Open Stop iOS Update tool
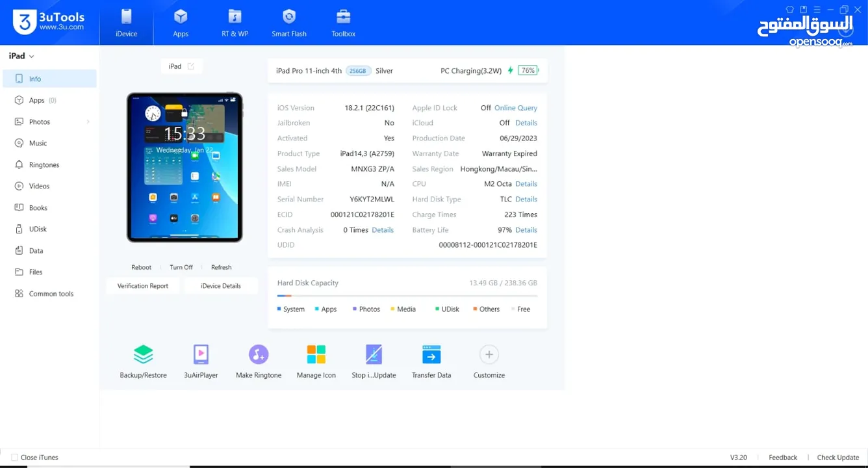This screenshot has width=868, height=468. (374, 361)
